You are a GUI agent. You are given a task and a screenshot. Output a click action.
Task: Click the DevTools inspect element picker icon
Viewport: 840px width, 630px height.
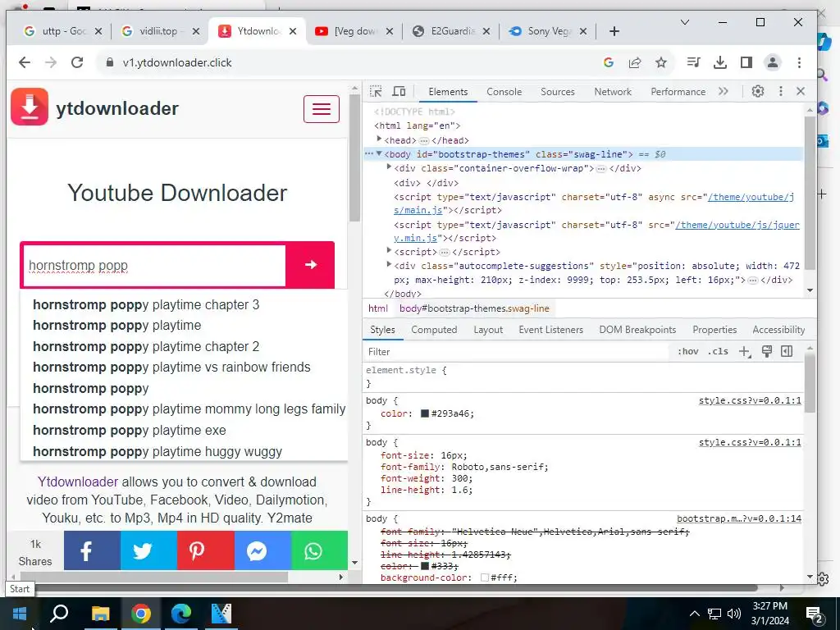pos(376,92)
